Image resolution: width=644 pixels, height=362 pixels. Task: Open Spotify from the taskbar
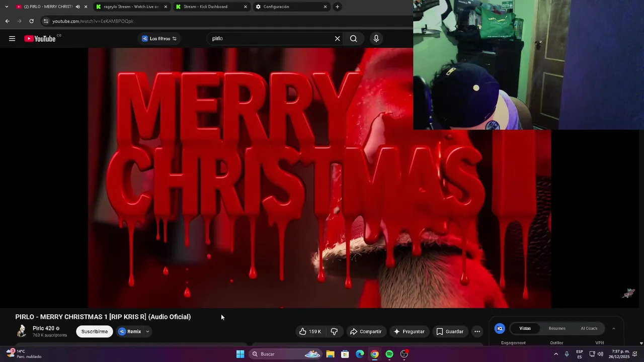(x=389, y=354)
